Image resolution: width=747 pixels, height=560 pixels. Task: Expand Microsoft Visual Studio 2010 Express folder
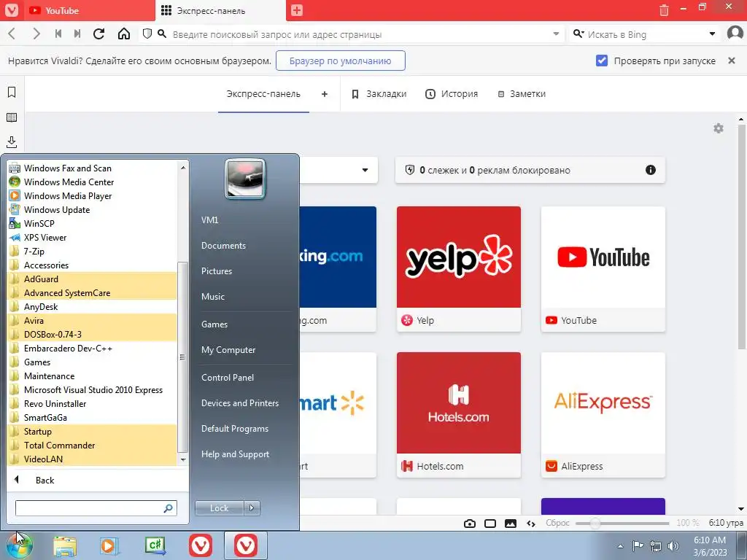pyautogui.click(x=92, y=390)
